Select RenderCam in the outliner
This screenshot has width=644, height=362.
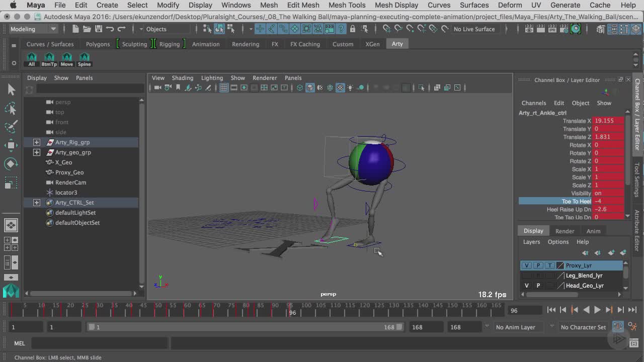pos(70,183)
